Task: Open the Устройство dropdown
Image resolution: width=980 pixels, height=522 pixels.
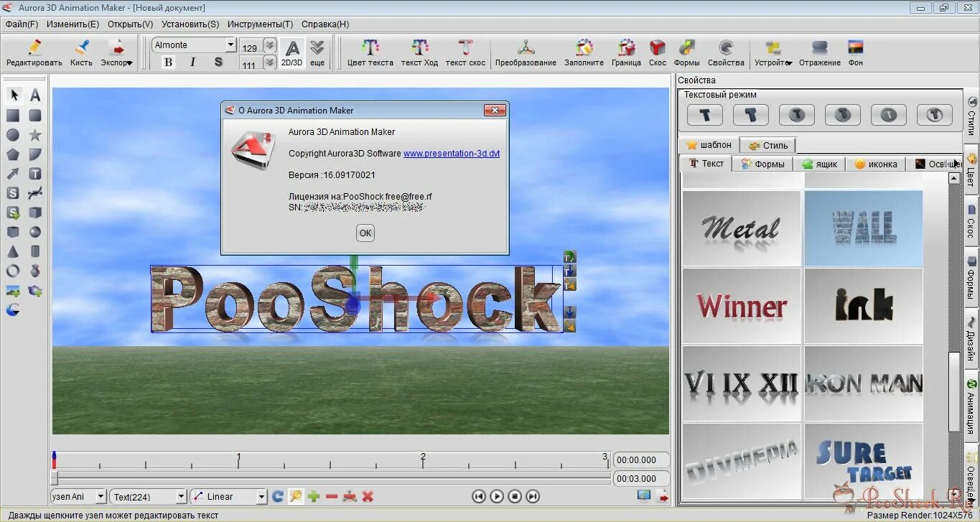Action: coord(773,53)
